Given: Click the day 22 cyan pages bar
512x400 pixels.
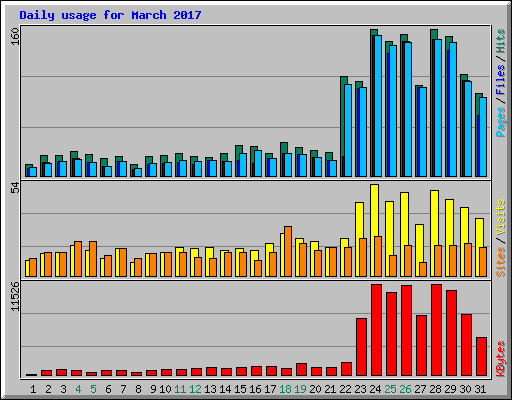Looking at the screenshot, I should click(348, 130).
